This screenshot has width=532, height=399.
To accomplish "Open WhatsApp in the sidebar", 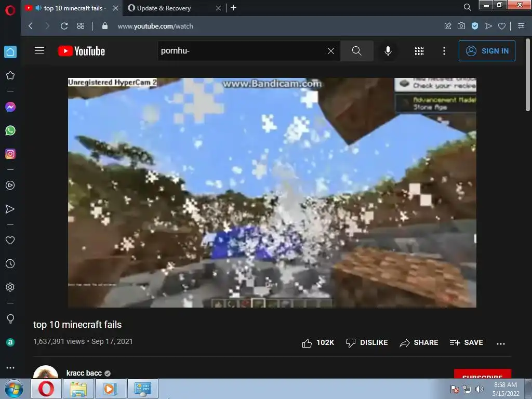I will pyautogui.click(x=10, y=130).
